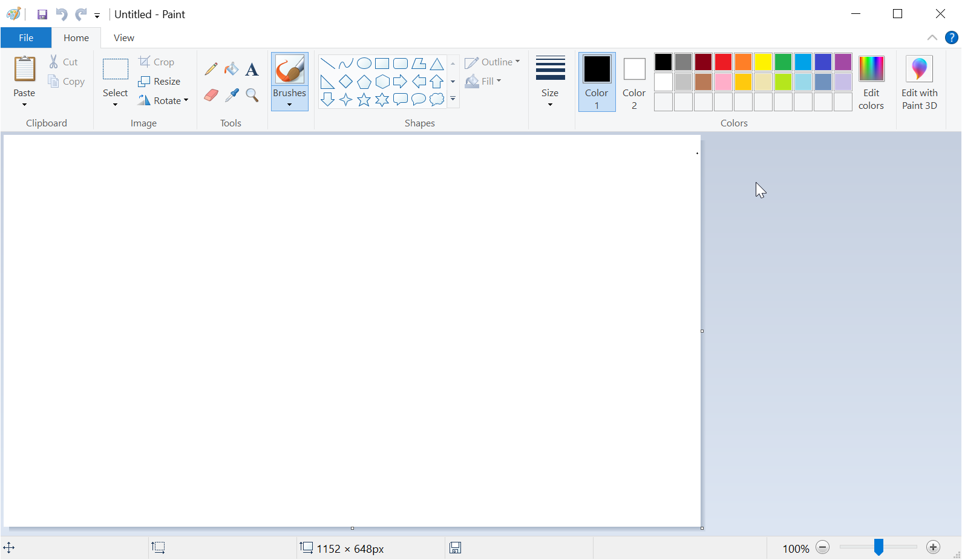Click the Undo arrow in title bar
This screenshot has height=560, width=962.
(61, 15)
